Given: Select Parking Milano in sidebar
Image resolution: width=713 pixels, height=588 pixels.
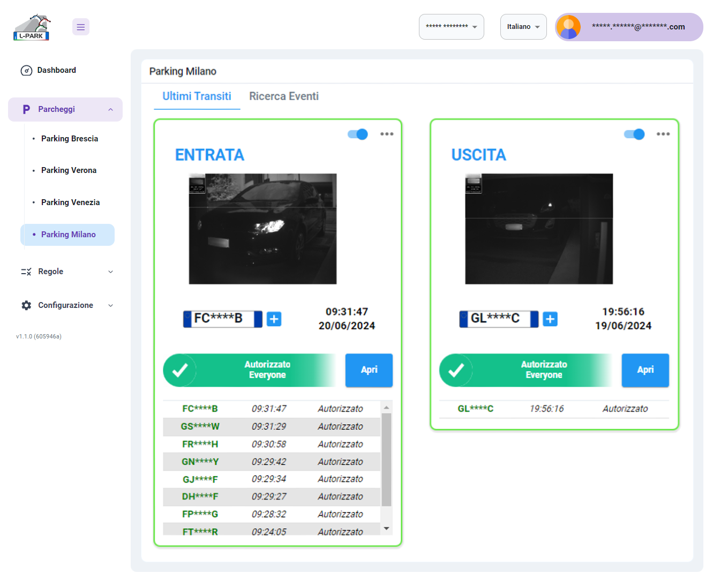Looking at the screenshot, I should [67, 235].
